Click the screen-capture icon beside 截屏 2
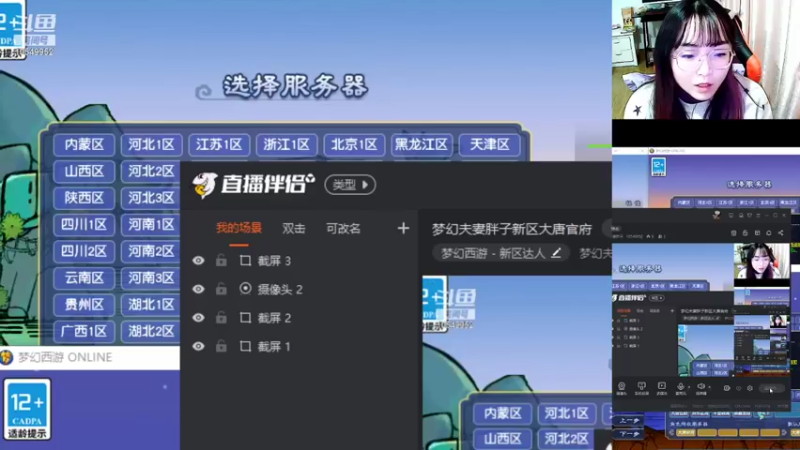The width and height of the screenshot is (800, 450). tap(245, 318)
